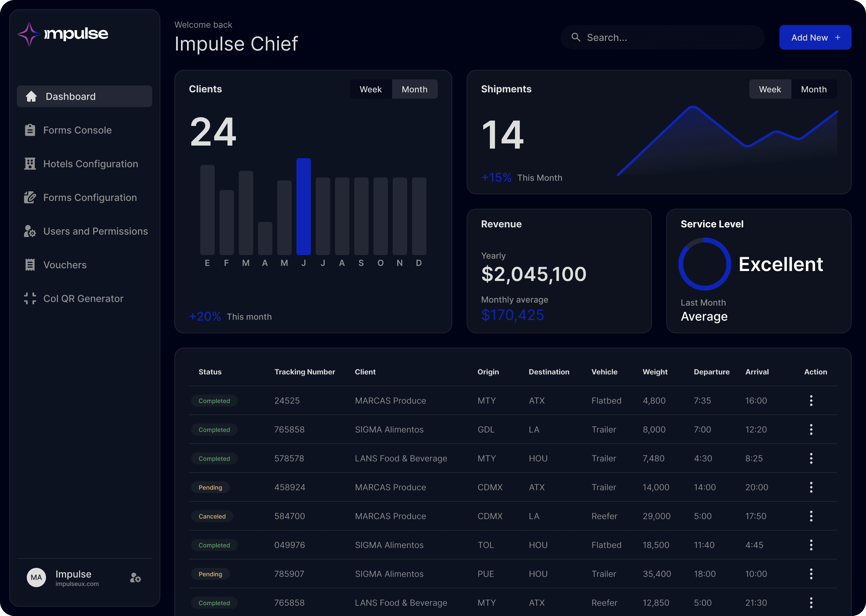866x616 pixels.
Task: Click the account settings icon beside impulseux.com
Action: pos(135,578)
